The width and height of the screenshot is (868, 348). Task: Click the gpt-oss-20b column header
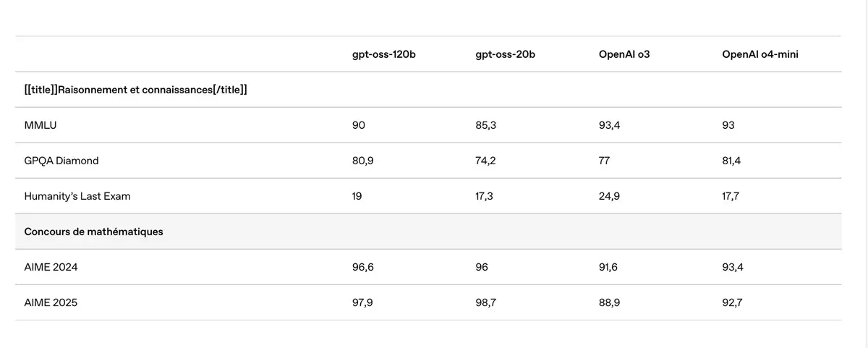(505, 55)
